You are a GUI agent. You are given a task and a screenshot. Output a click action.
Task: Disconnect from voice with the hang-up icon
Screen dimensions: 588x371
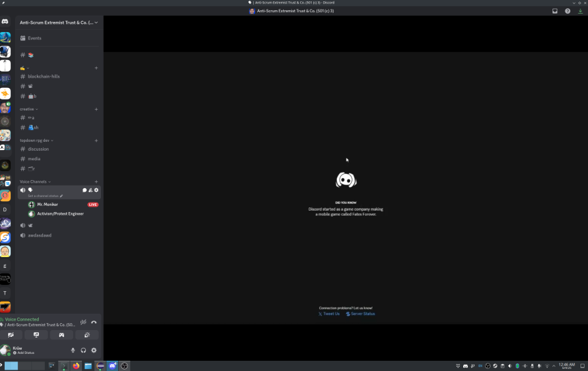[93, 323]
